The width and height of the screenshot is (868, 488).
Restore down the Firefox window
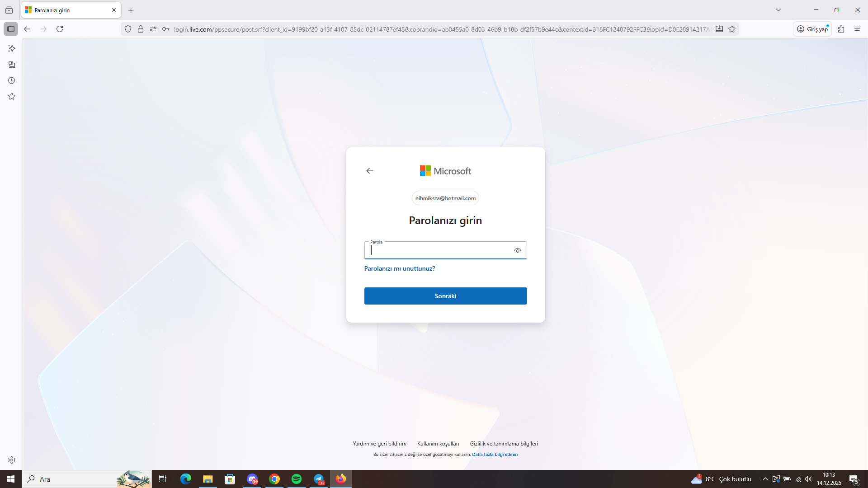tap(837, 10)
